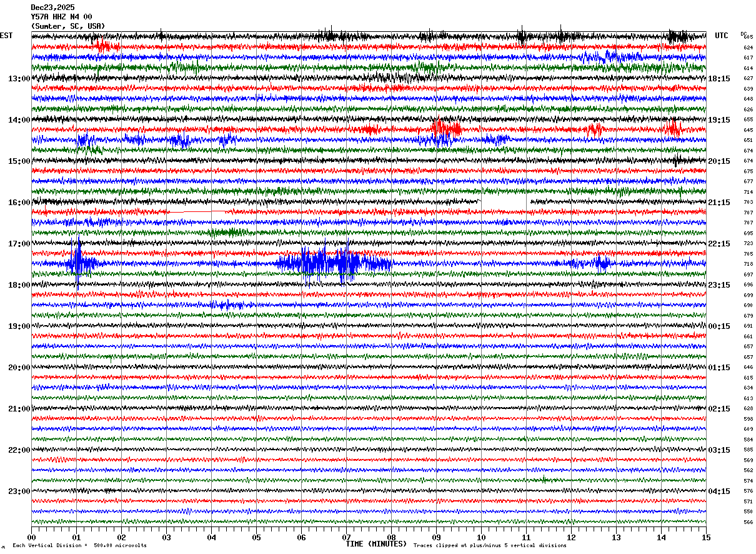Click the date header Dec23,2025

tap(52, 8)
